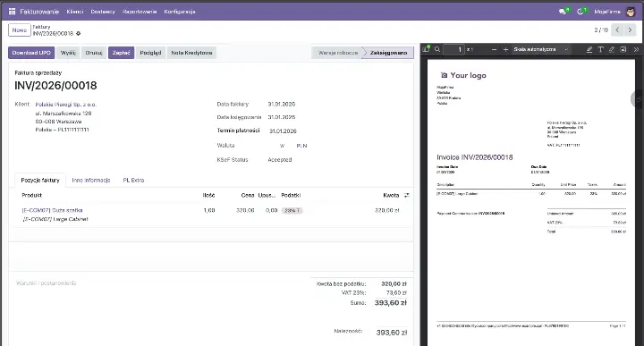Click the line quantity 1,00

209,210
